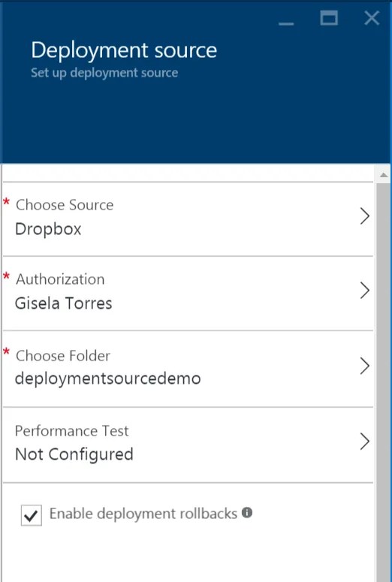The width and height of the screenshot is (392, 582).
Task: Click the Performance Test field label
Action: coord(71,431)
